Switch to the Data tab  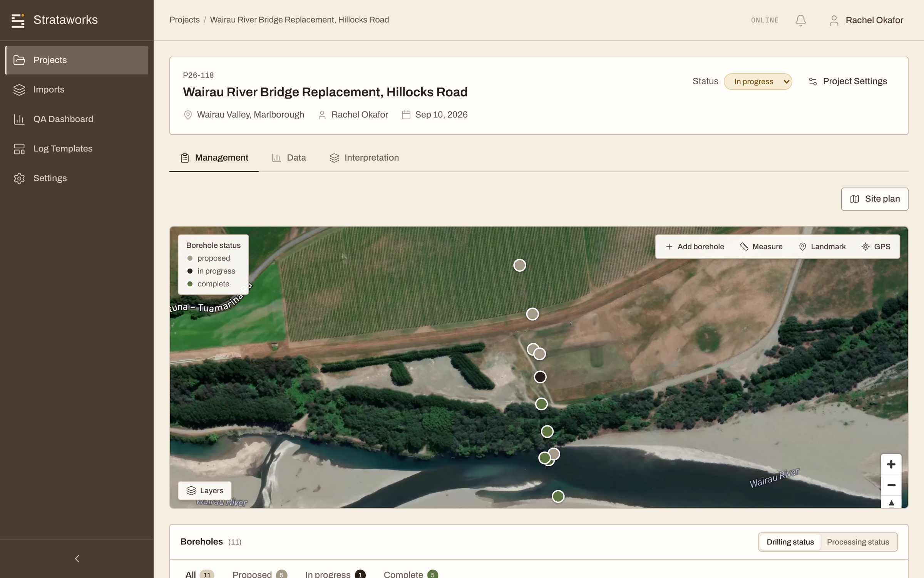tap(289, 158)
